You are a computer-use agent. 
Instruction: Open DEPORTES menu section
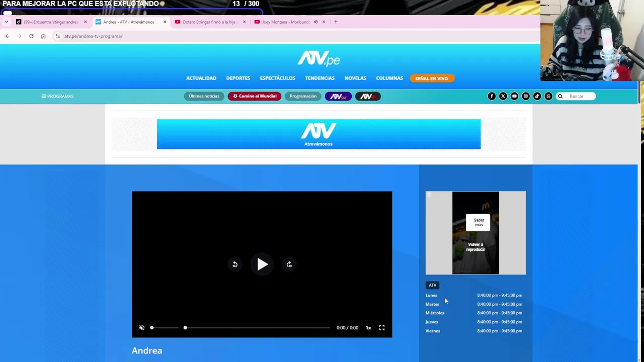(x=238, y=78)
